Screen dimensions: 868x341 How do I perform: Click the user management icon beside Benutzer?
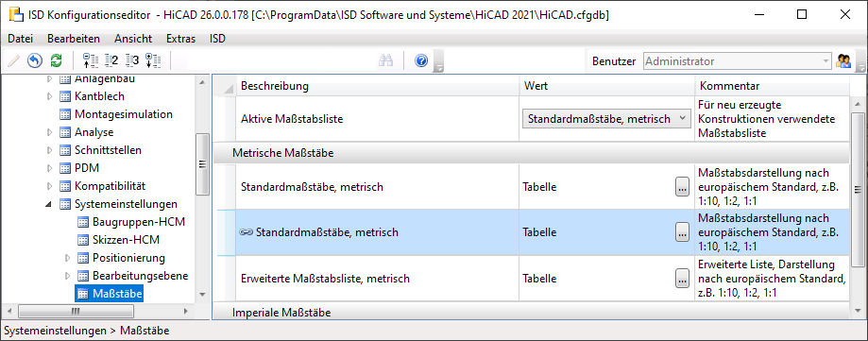click(843, 60)
